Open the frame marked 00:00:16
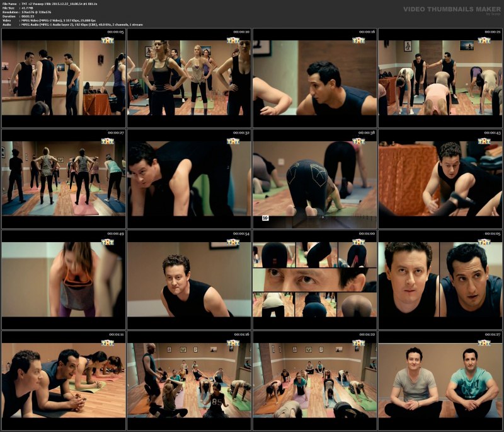 coord(314,76)
